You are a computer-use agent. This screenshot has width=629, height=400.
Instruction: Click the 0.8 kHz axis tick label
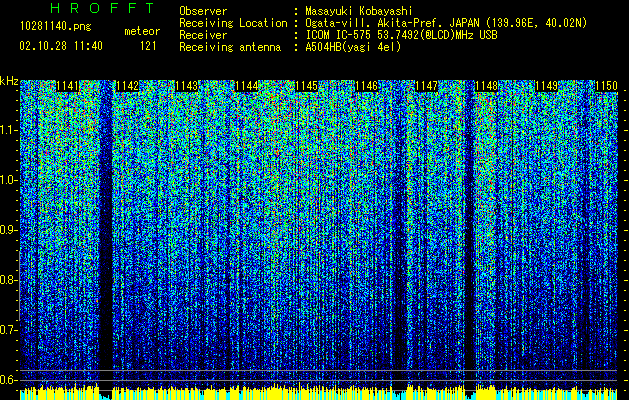[8, 280]
